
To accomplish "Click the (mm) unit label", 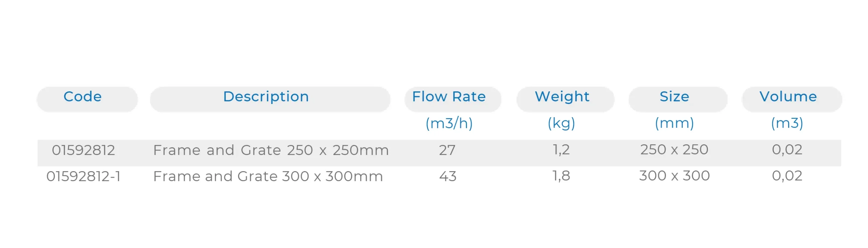I will coord(674,123).
